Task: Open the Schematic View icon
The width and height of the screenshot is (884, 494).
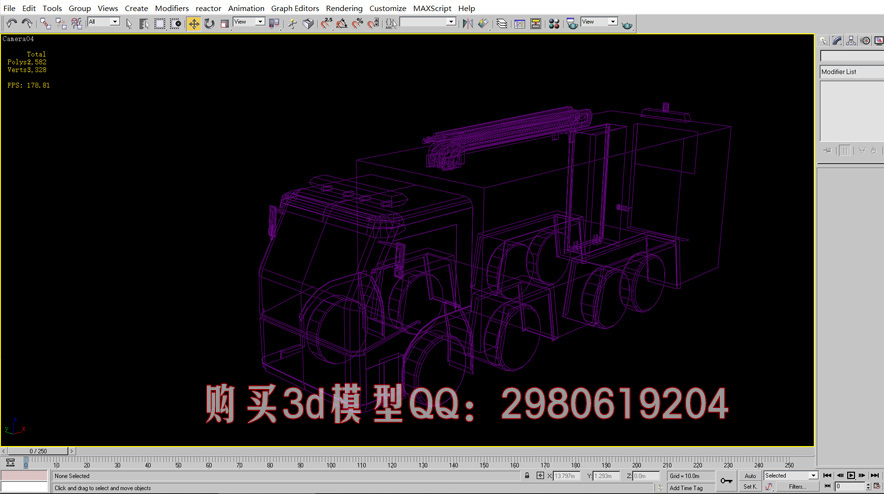Action: coord(536,23)
